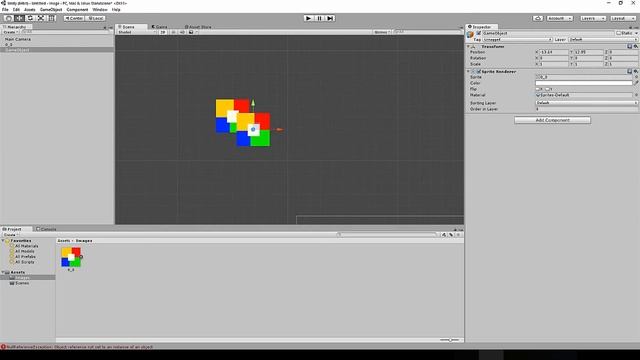
Task: Open Transform component settings gear
Action: point(636,47)
